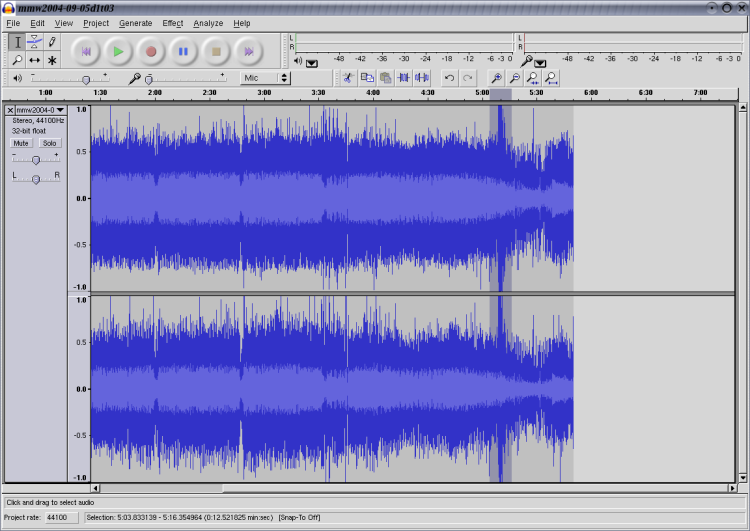Click the horizontal scrollbar left arrow
The image size is (750, 531).
(95, 488)
